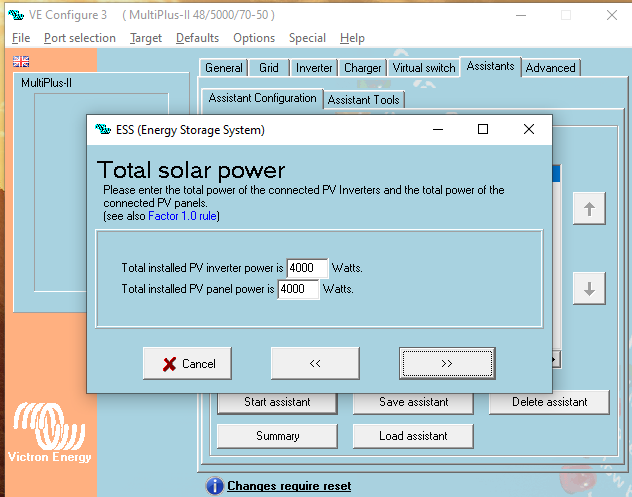Click the Victron Energy logo
This screenshot has height=497, width=632.
click(x=50, y=432)
